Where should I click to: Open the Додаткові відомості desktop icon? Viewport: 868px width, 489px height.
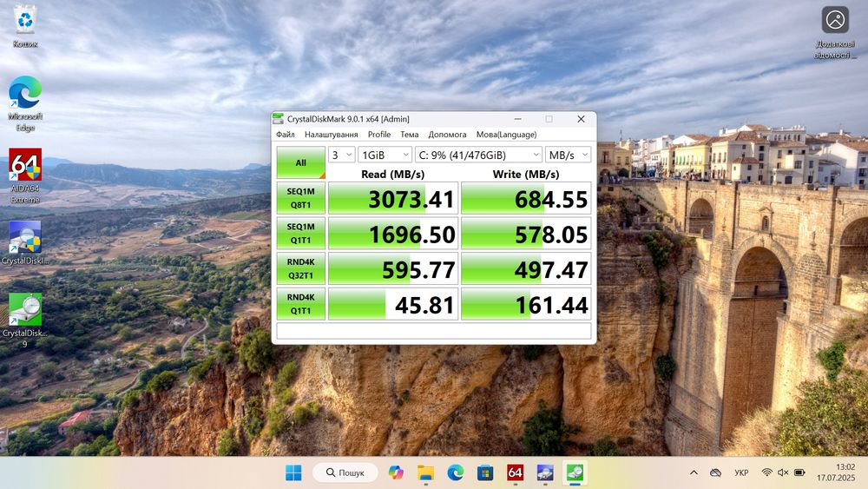pos(835,33)
